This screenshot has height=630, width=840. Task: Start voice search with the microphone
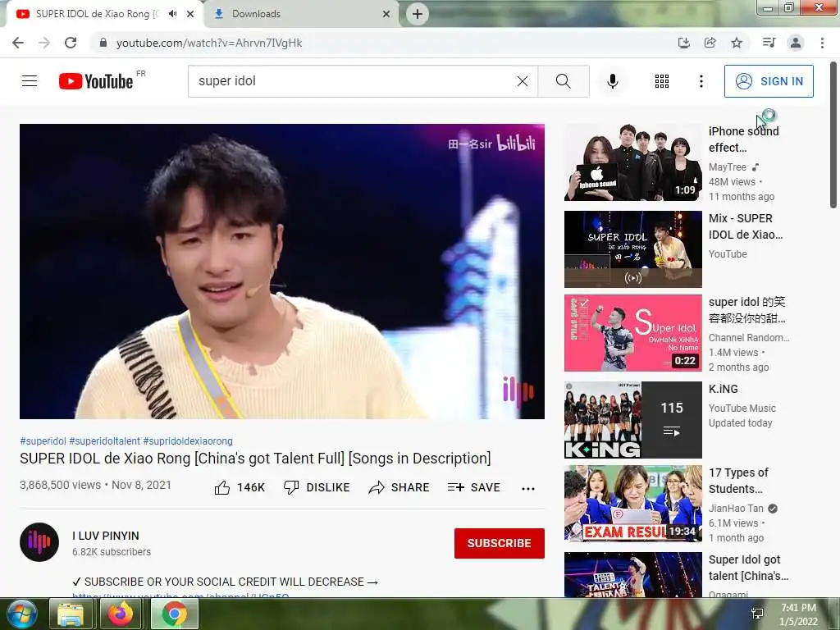(612, 81)
